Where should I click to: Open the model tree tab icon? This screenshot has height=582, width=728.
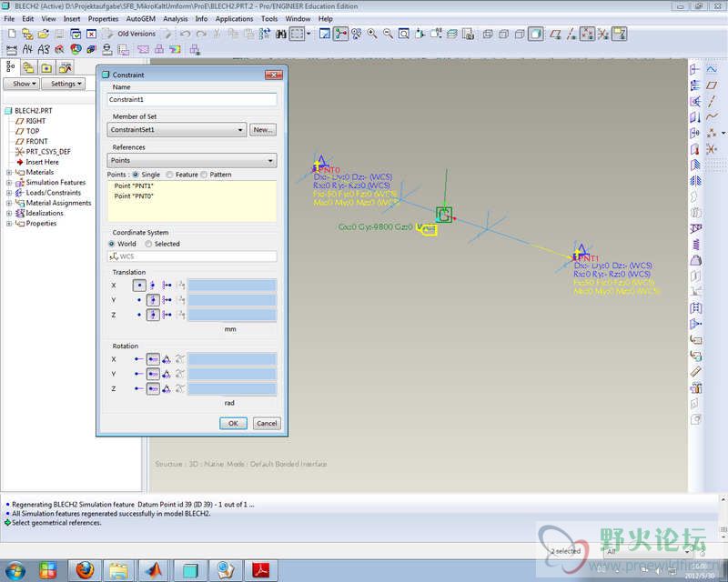[10, 68]
